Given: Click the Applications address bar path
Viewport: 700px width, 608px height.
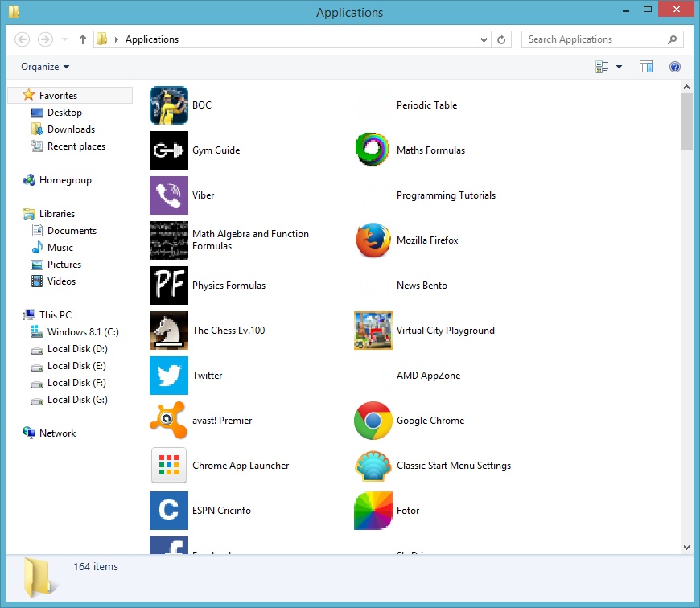Looking at the screenshot, I should [x=152, y=39].
